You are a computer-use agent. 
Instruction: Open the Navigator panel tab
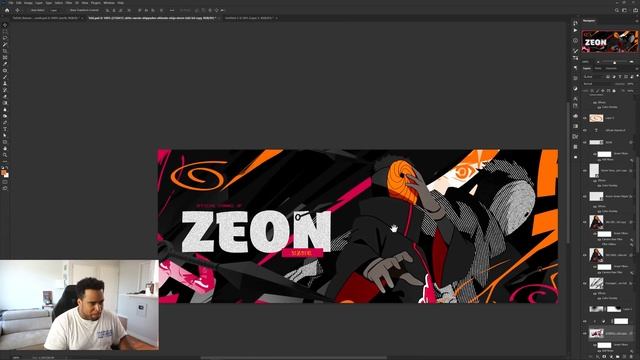click(589, 20)
